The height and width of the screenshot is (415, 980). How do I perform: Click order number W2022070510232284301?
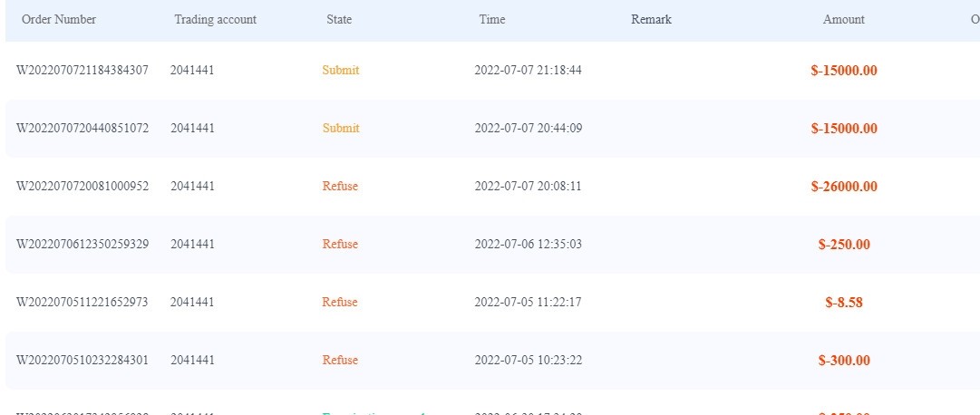coord(82,360)
